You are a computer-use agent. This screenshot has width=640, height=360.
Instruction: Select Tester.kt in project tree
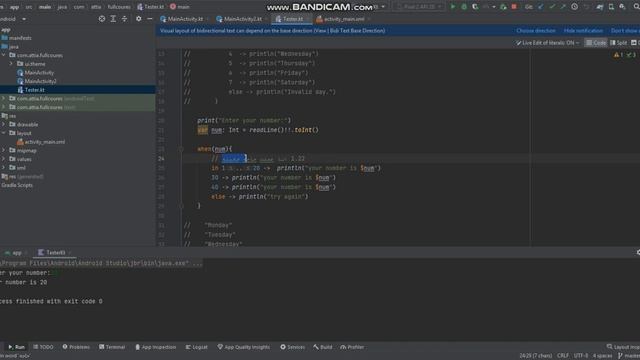[x=34, y=90]
